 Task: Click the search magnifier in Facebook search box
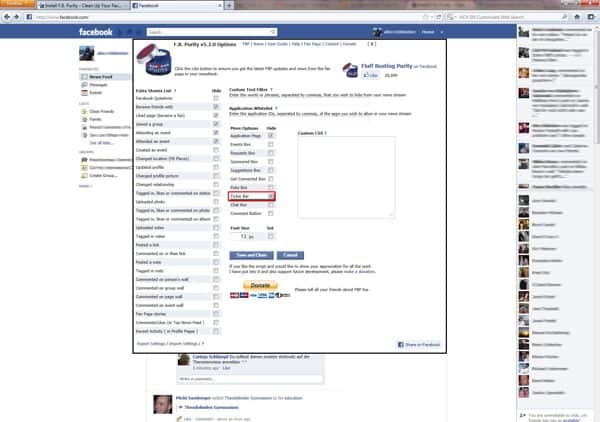273,32
